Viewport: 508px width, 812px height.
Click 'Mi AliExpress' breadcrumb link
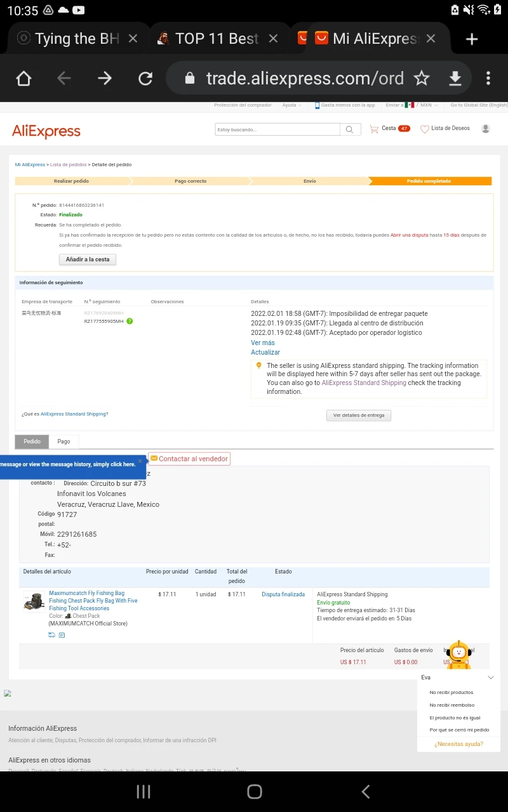pyautogui.click(x=30, y=165)
